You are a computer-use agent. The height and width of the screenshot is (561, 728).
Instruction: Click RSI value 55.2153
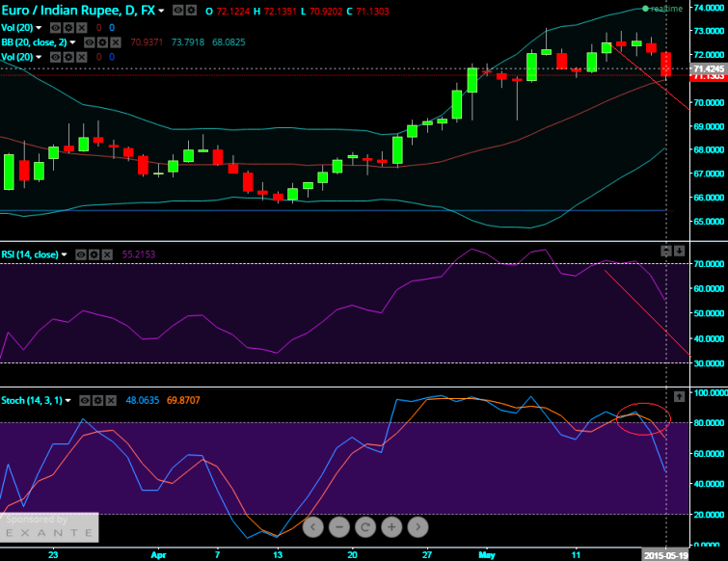[x=138, y=254]
